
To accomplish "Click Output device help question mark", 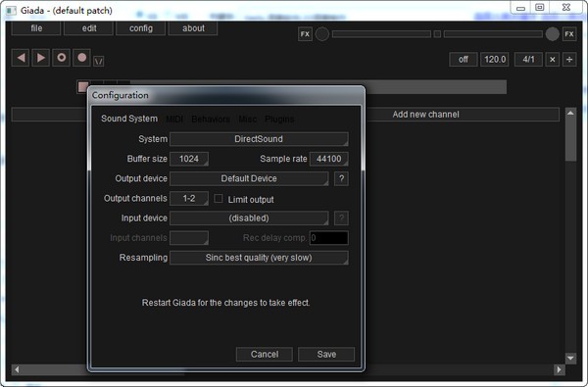I will (341, 178).
